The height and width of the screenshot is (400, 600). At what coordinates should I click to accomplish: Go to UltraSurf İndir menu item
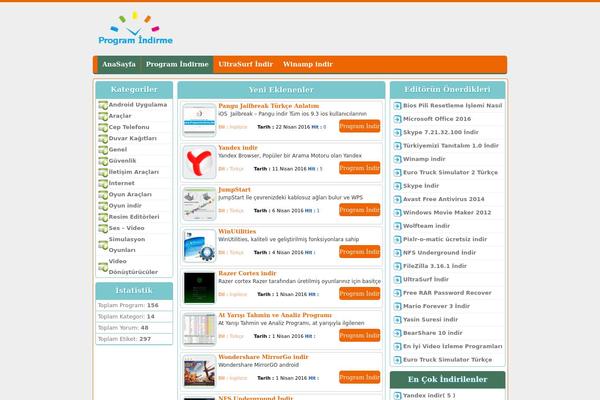[x=246, y=64]
